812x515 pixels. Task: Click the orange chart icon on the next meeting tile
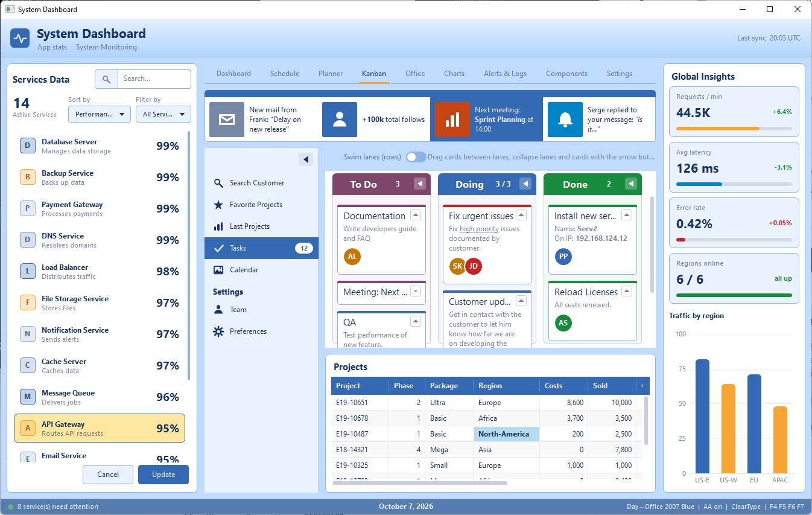[x=452, y=120]
